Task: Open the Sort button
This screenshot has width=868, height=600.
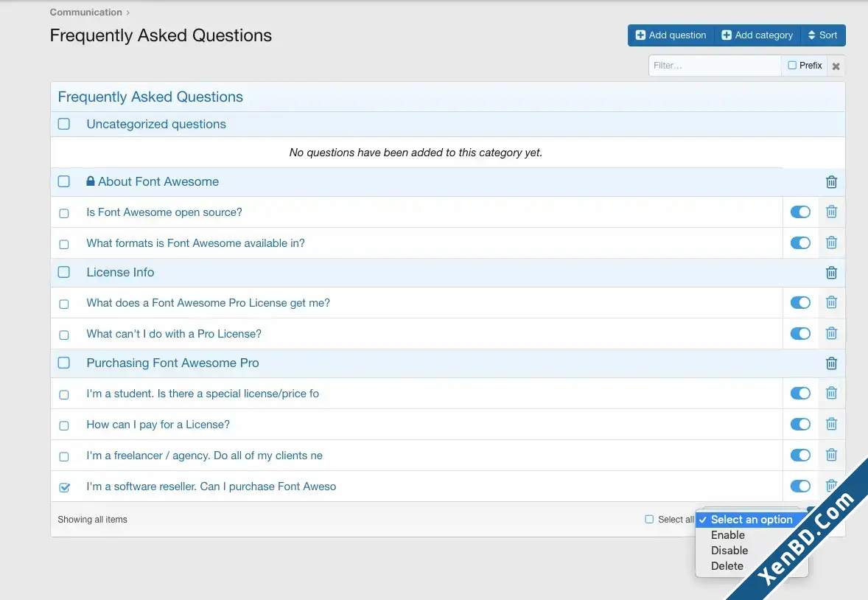Action: 822,35
